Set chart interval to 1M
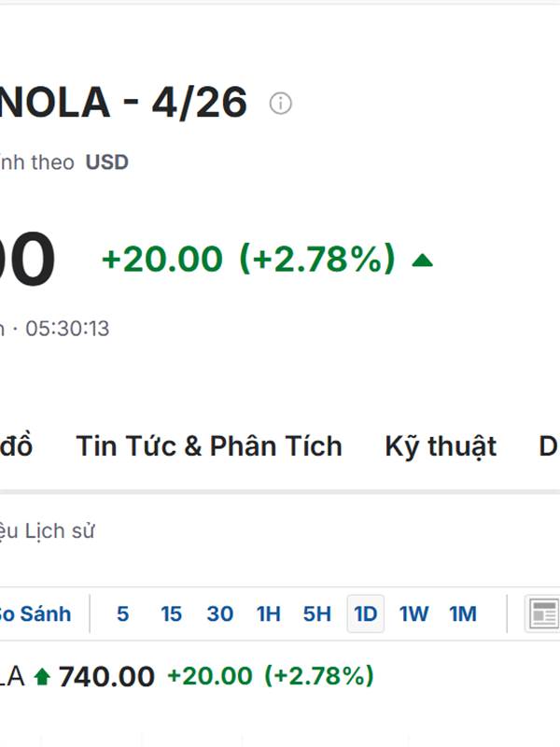 pos(463,613)
